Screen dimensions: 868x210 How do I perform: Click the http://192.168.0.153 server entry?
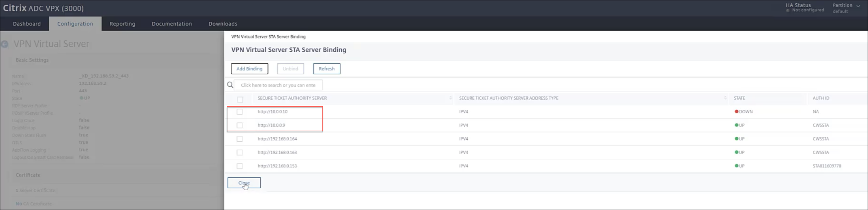coord(277,166)
